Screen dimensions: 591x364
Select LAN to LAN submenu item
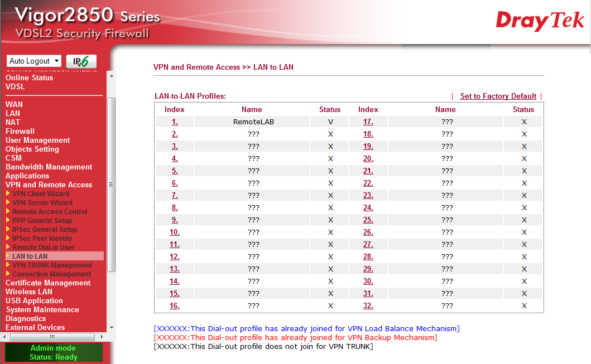pyautogui.click(x=55, y=256)
